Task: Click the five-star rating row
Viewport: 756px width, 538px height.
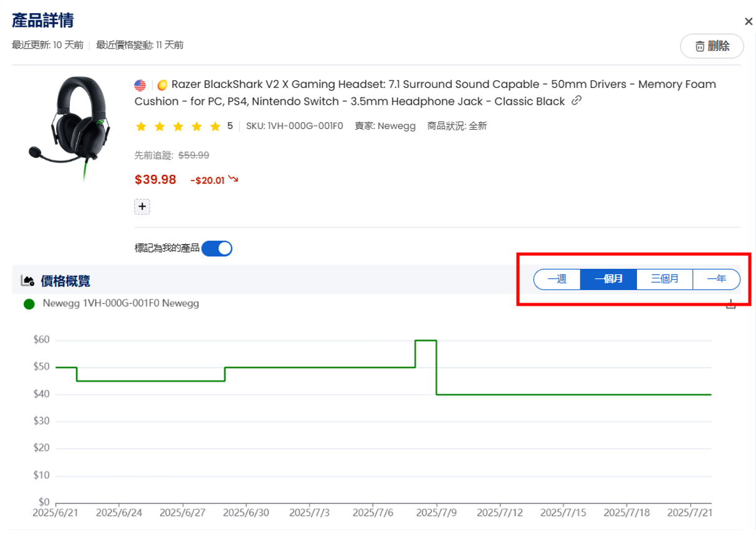Action: (x=178, y=126)
